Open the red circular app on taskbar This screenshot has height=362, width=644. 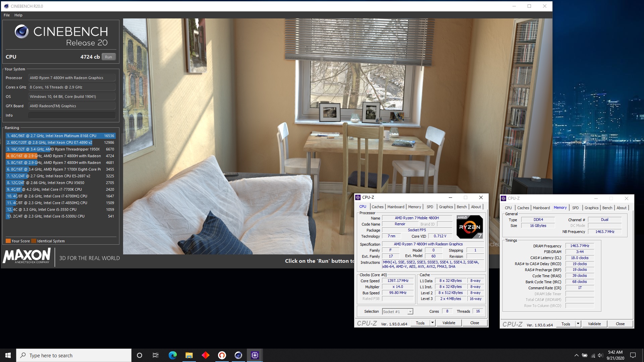pyautogui.click(x=222, y=355)
